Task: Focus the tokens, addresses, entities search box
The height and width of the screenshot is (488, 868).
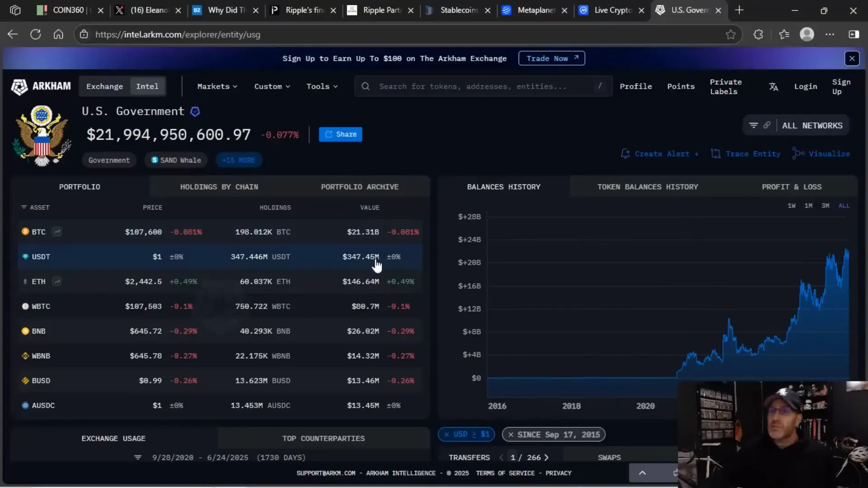Action: 483,86
